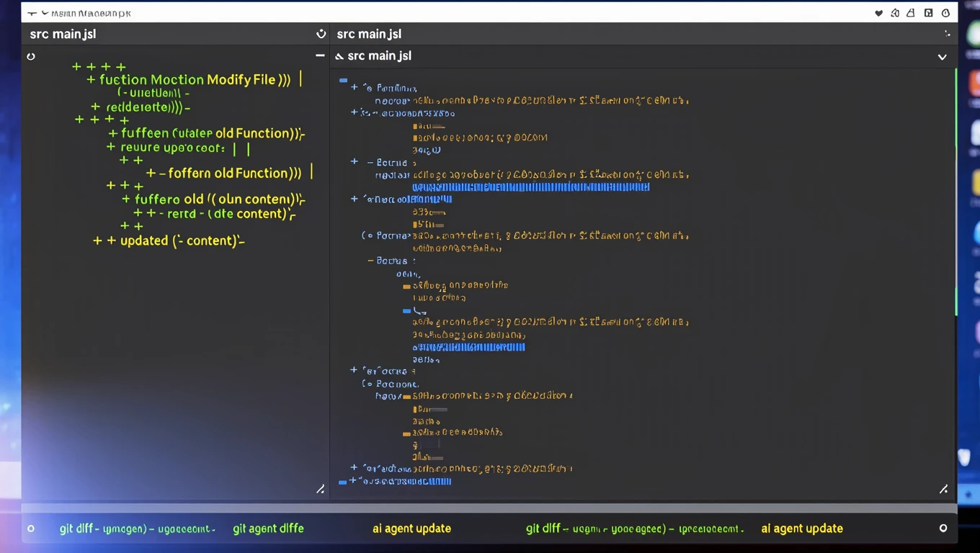Select the left src main.jsl tab
The image size is (980, 553).
[63, 34]
